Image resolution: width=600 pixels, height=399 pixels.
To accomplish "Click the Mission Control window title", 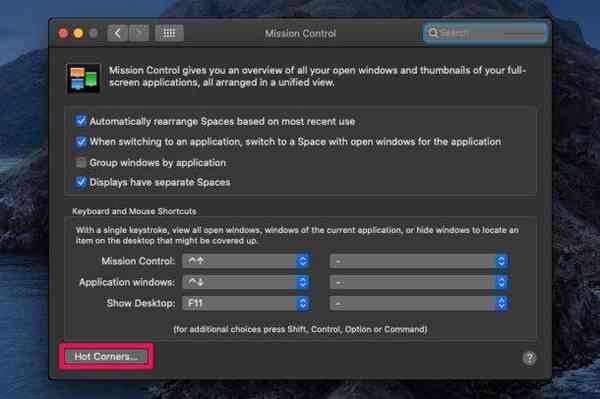I will click(300, 34).
